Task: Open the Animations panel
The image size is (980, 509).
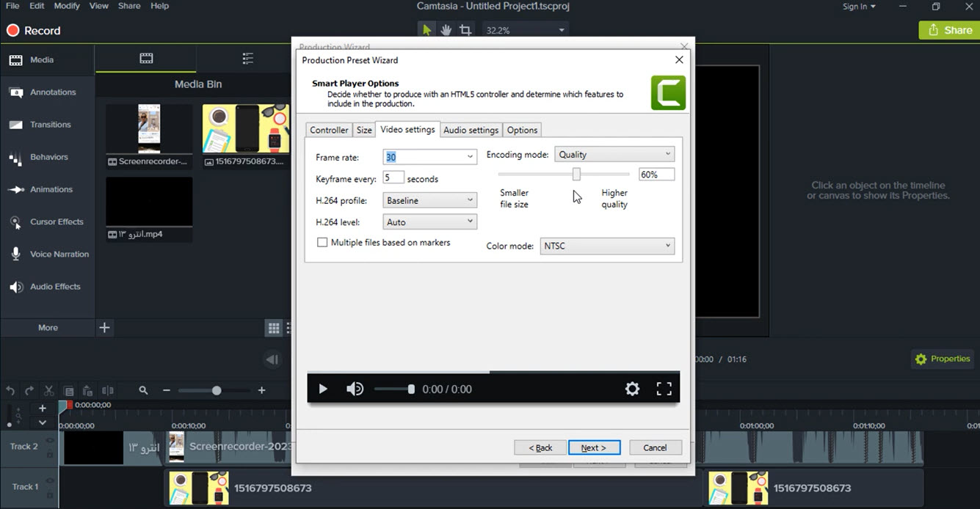Action: point(48,189)
